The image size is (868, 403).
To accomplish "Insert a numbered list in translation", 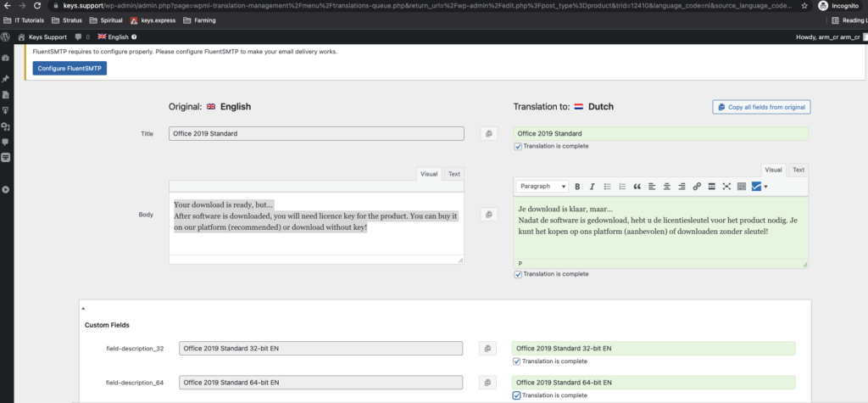I will pos(622,186).
